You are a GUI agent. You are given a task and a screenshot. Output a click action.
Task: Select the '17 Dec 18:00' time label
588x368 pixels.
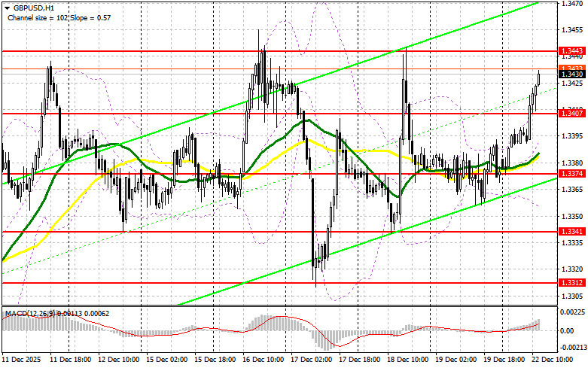tap(360, 360)
